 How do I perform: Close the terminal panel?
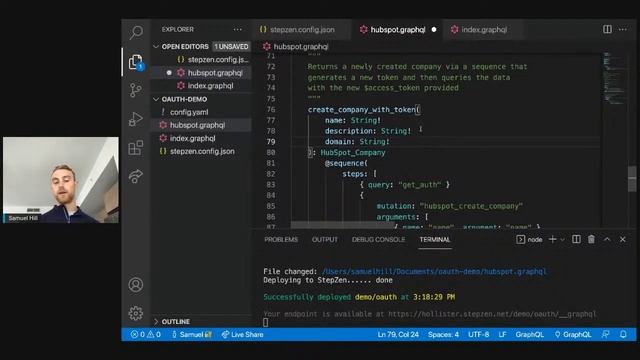click(x=622, y=240)
